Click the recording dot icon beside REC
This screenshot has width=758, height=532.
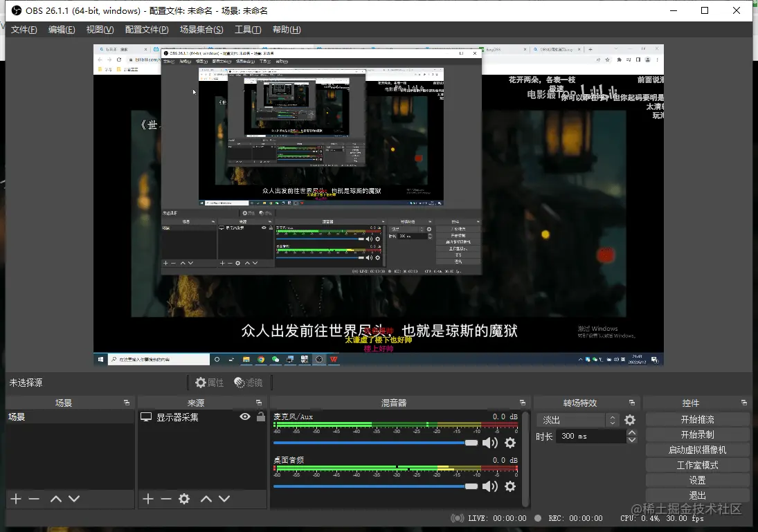point(538,518)
